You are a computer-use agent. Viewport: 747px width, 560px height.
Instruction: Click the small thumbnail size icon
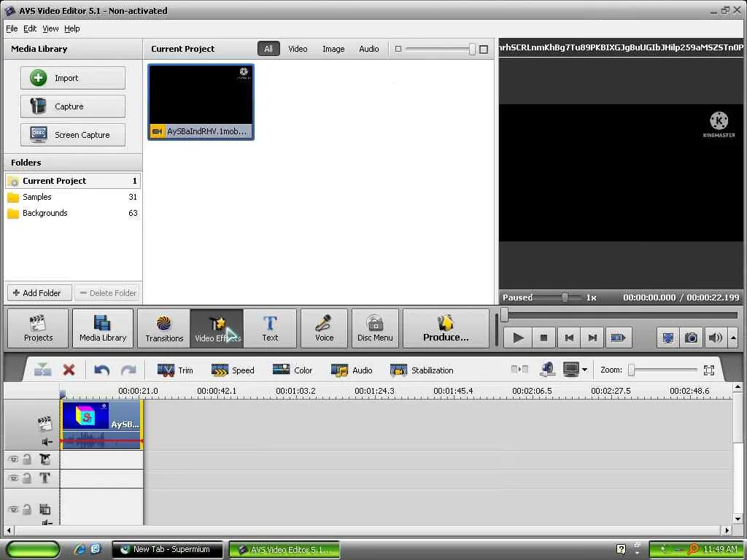(x=398, y=49)
